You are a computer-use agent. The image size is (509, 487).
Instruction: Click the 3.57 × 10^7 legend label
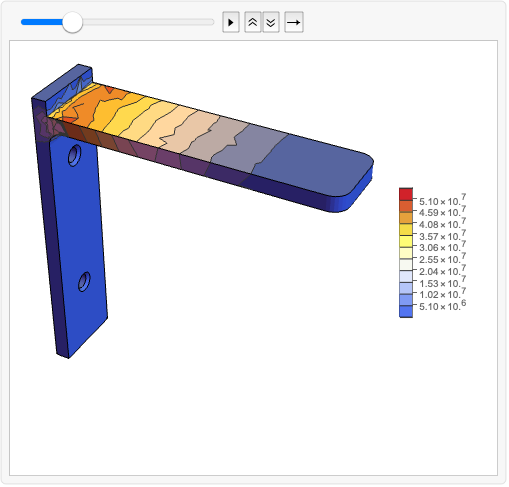pos(442,235)
